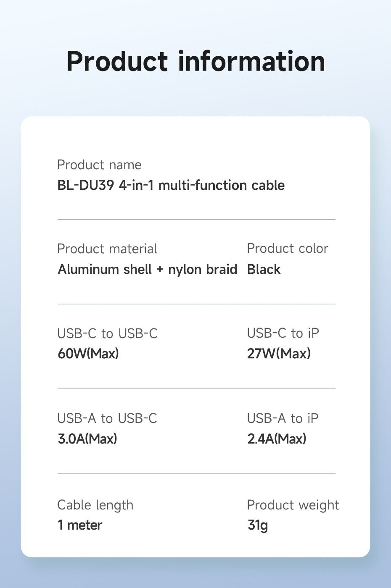Select the 31g weight value

(x=257, y=525)
